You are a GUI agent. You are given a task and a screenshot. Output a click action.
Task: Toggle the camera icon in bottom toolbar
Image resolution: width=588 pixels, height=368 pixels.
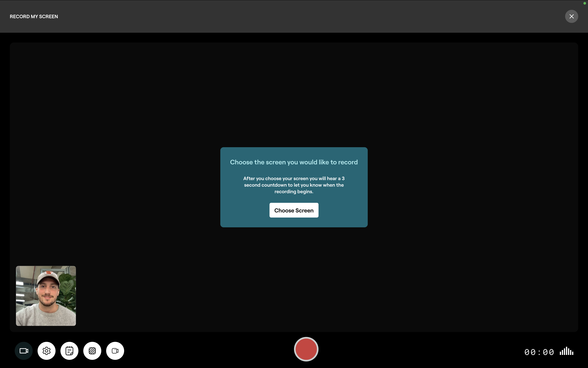coord(24,351)
